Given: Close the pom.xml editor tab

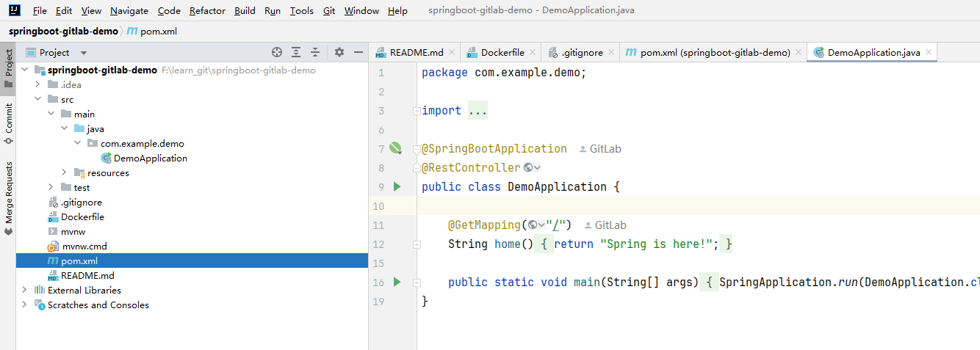Looking at the screenshot, I should [x=799, y=53].
